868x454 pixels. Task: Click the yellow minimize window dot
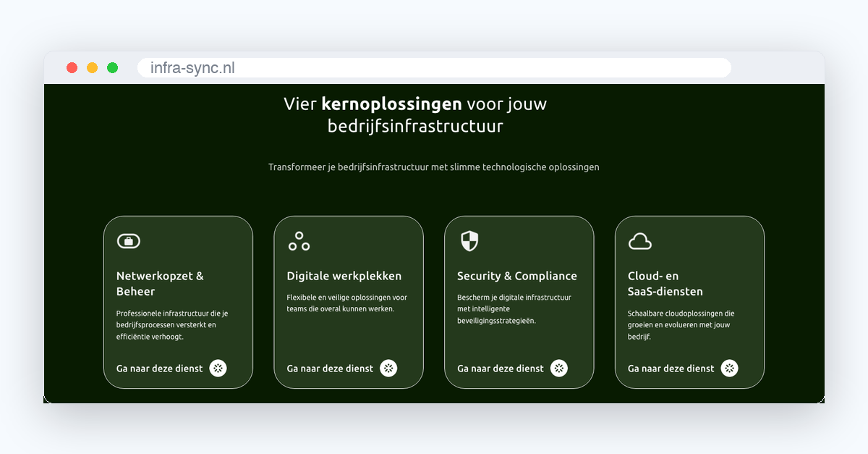(92, 68)
